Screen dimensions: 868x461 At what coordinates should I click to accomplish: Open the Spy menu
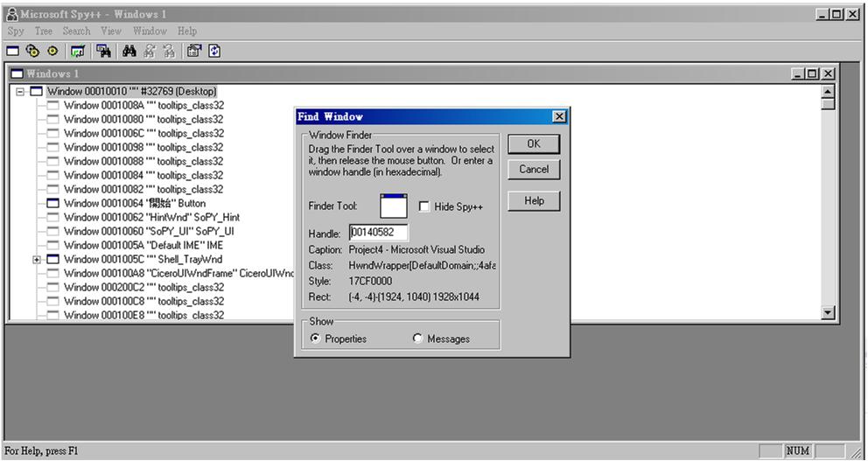coord(16,31)
